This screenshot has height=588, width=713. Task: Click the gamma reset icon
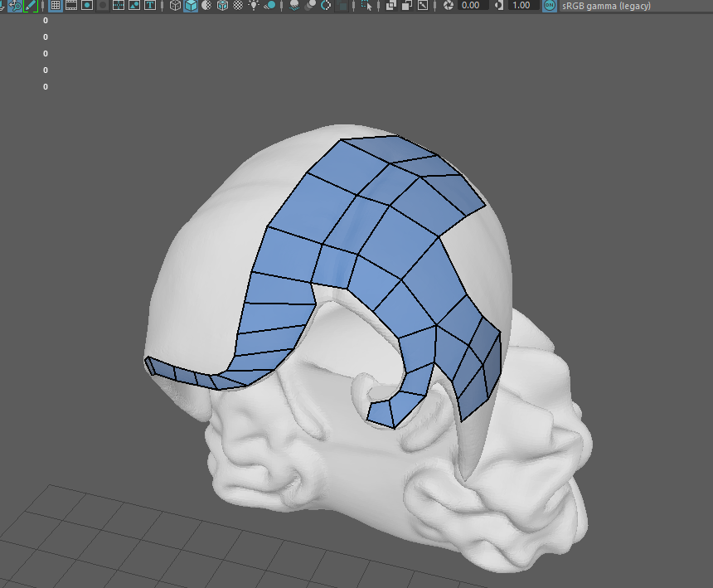click(497, 5)
